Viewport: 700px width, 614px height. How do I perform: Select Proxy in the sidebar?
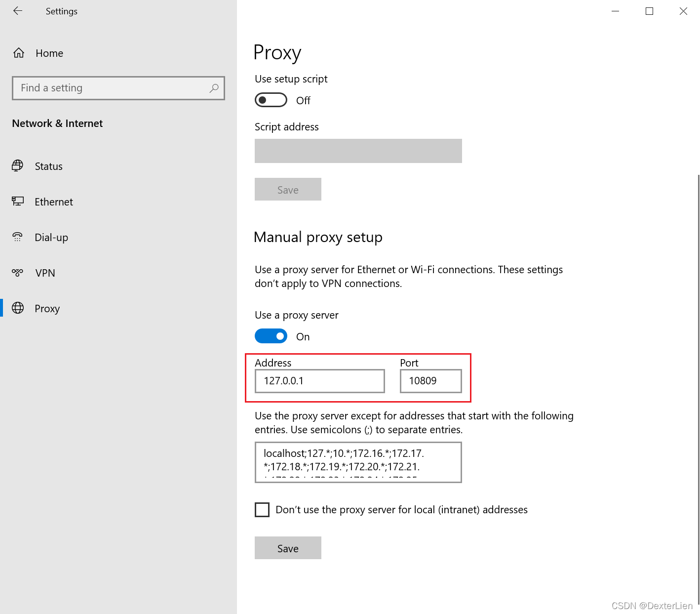coord(47,308)
